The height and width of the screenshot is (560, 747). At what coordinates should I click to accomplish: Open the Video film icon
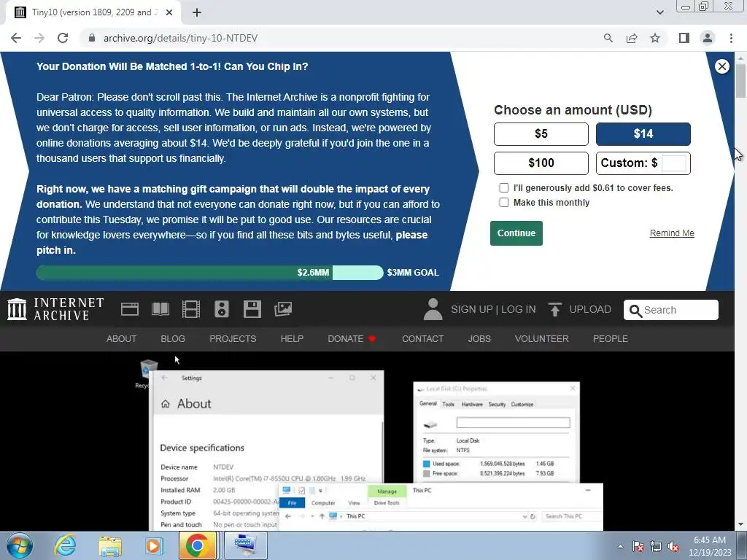coord(191,309)
